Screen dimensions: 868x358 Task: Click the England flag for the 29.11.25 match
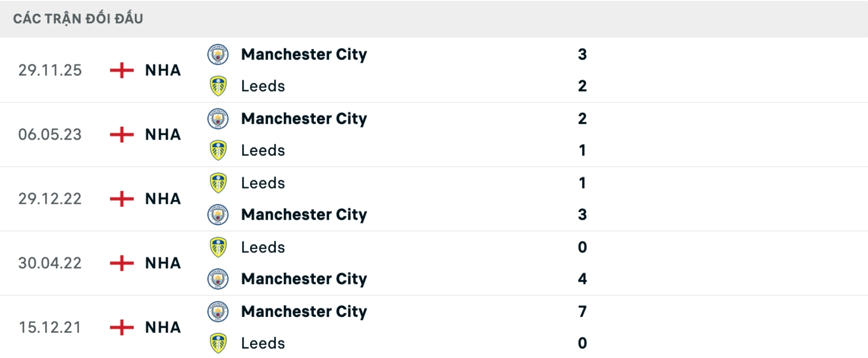point(122,71)
